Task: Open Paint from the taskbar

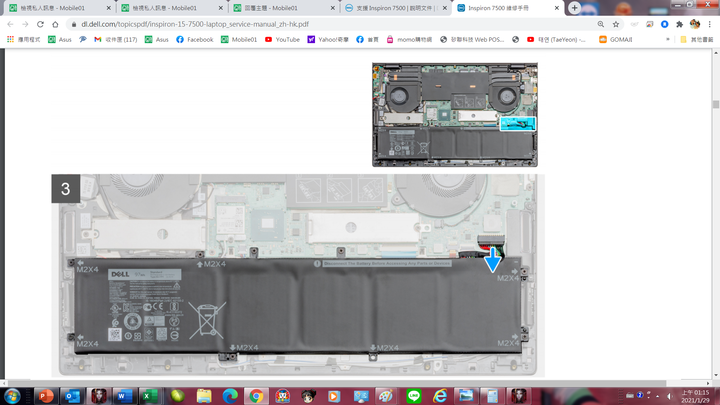Action: coord(387,396)
